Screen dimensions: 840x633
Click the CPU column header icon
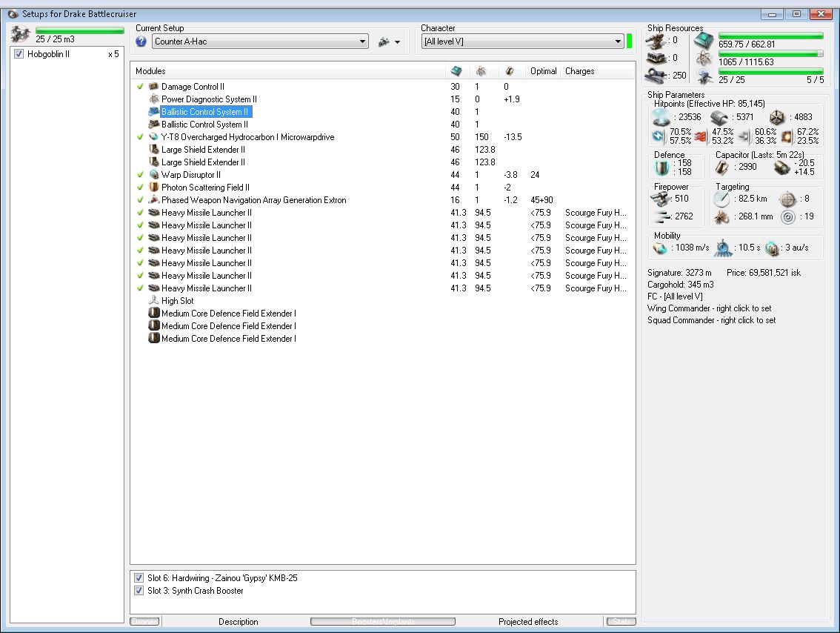(456, 70)
